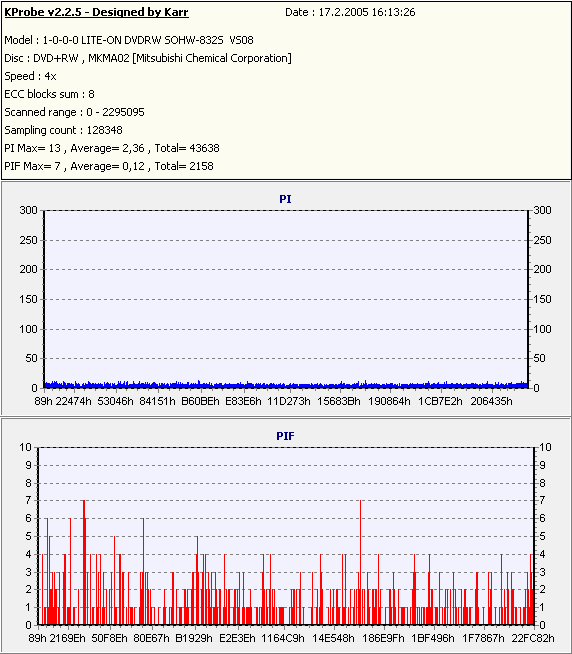Screen dimensions: 572x654
Task: Click ECC blocks sum : 8 text
Action: [x=49, y=94]
